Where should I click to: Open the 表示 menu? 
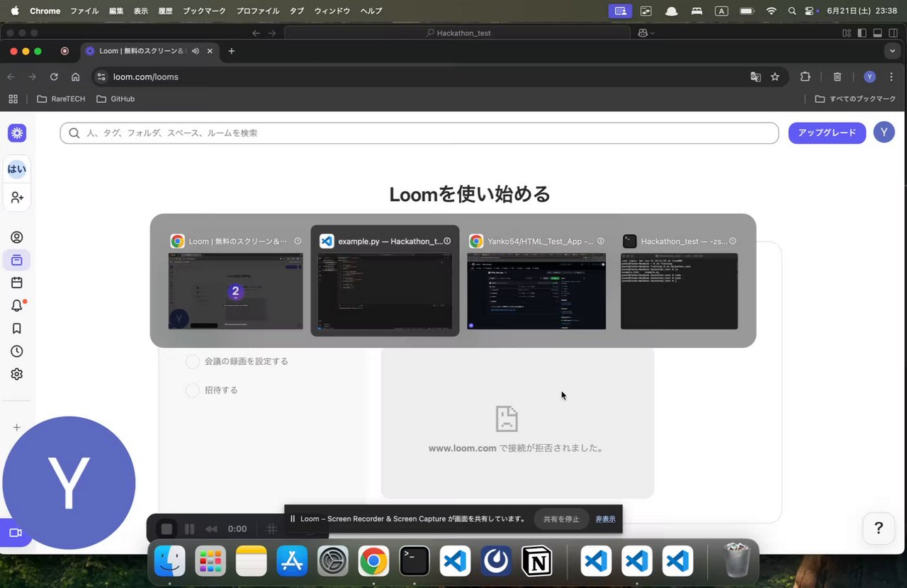[140, 11]
